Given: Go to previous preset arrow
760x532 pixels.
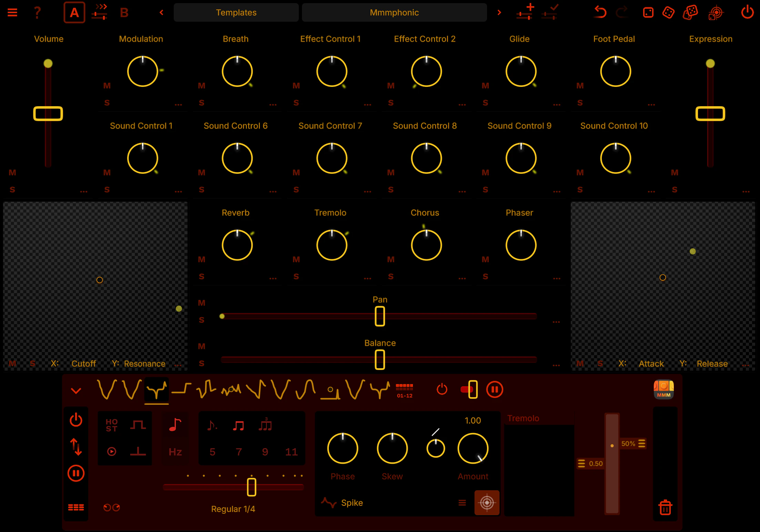Looking at the screenshot, I should (161, 13).
